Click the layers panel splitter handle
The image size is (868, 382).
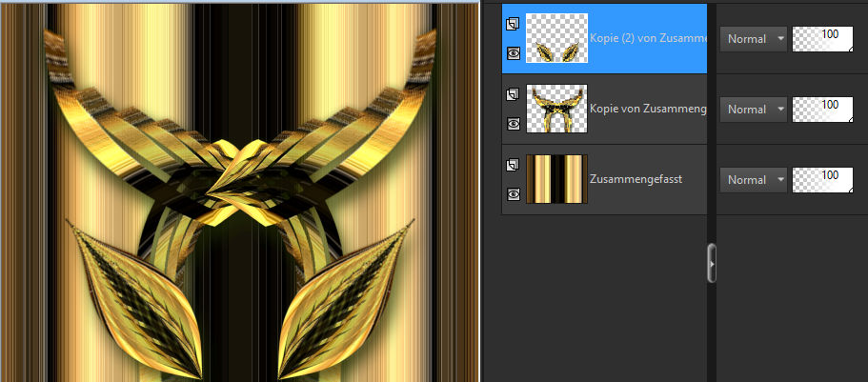tap(711, 263)
